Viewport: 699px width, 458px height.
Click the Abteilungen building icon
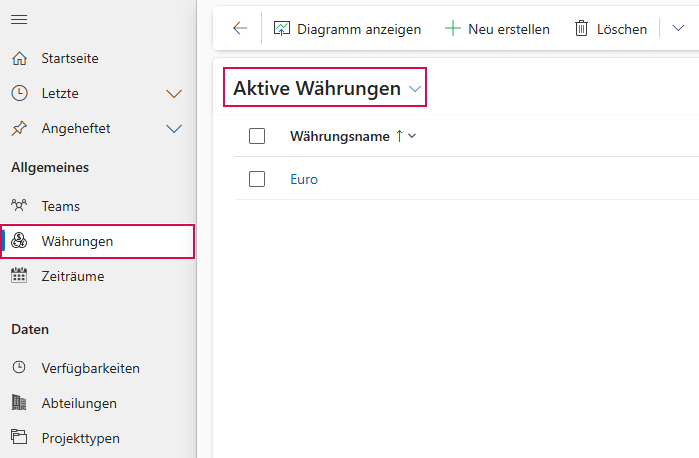(19, 402)
